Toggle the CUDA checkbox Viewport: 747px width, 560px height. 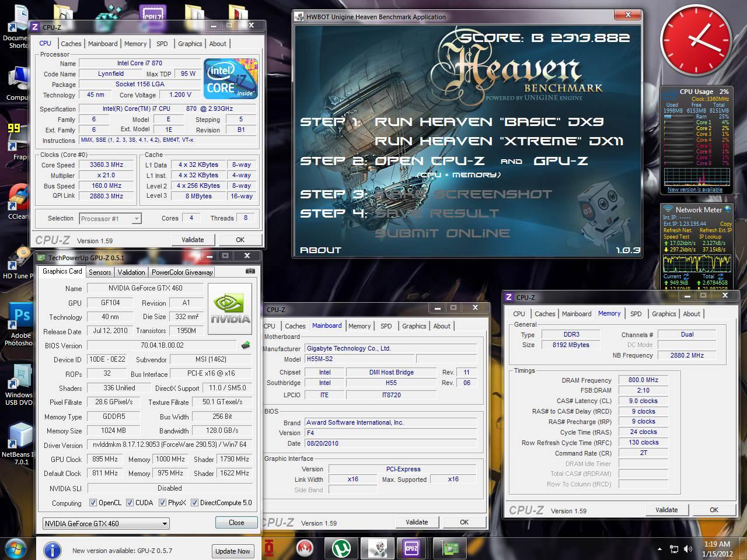[x=130, y=503]
